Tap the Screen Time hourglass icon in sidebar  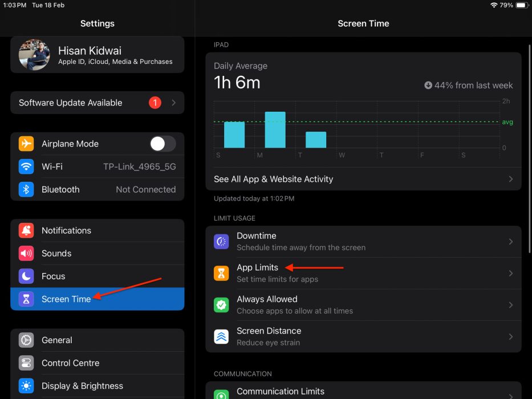coord(26,299)
